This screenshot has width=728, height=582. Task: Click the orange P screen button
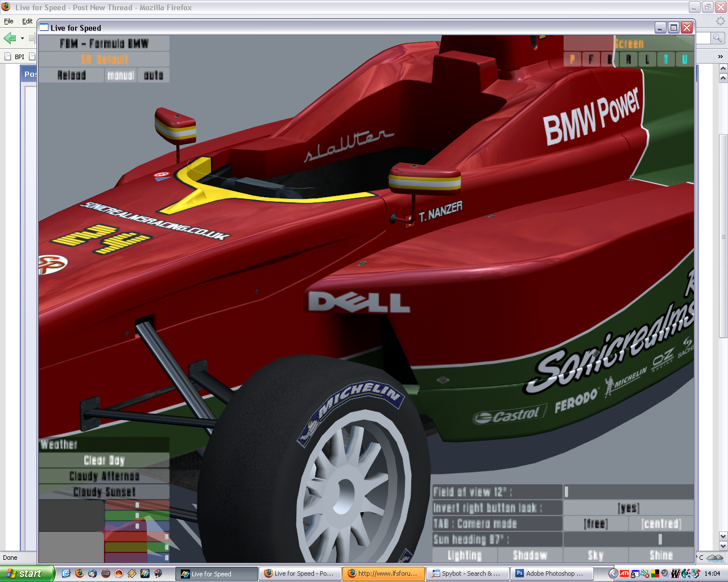coord(572,59)
